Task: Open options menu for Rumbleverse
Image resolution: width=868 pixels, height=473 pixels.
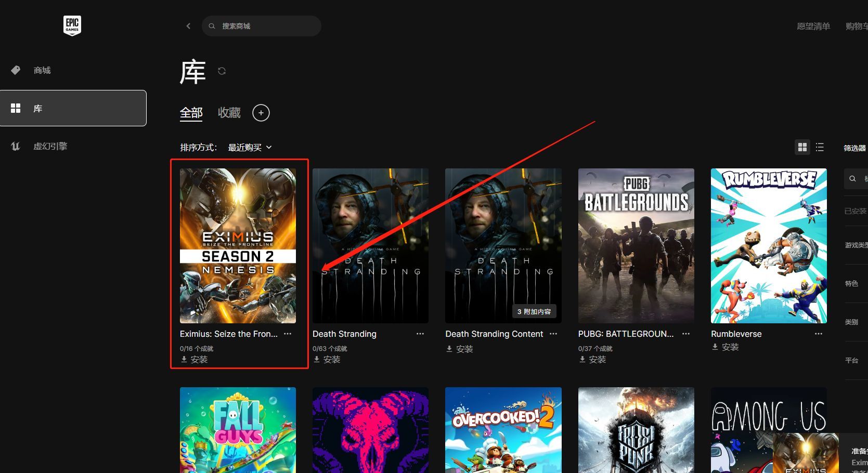Action: pyautogui.click(x=818, y=334)
